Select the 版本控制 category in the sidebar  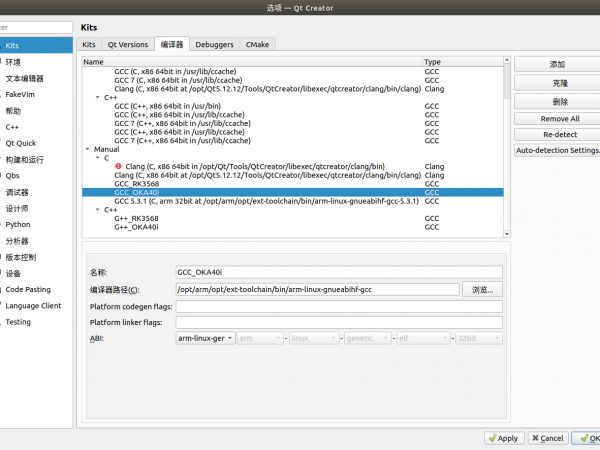click(x=21, y=257)
